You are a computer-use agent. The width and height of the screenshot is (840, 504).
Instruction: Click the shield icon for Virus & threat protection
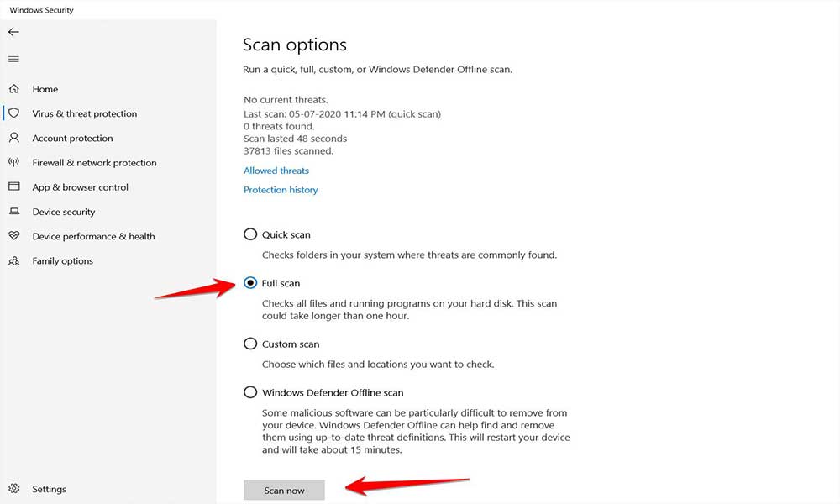click(x=14, y=113)
